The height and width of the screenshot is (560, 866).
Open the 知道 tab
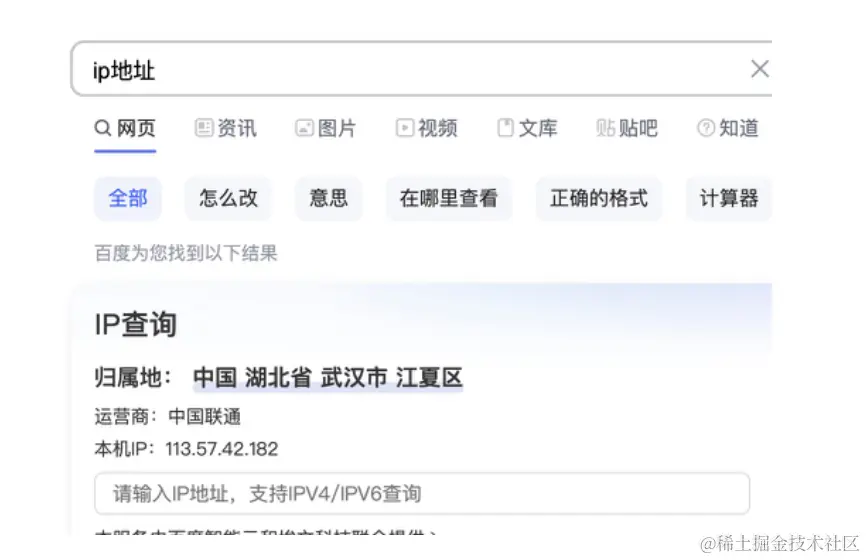[728, 128]
